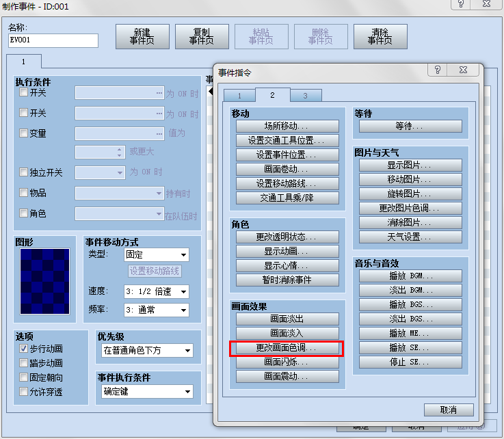Click the 画面闪烁 command
The image size is (504, 439).
point(287,362)
